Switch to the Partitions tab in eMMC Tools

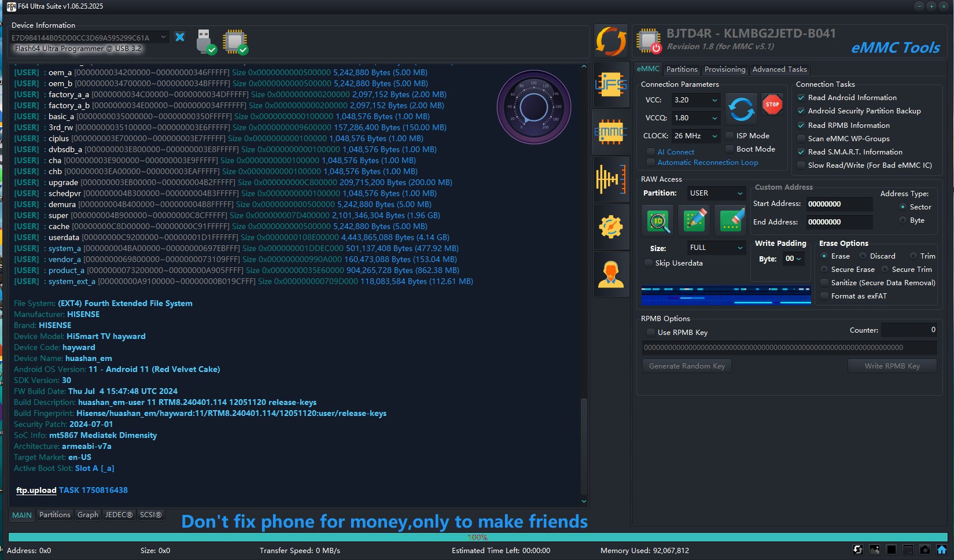pos(682,69)
